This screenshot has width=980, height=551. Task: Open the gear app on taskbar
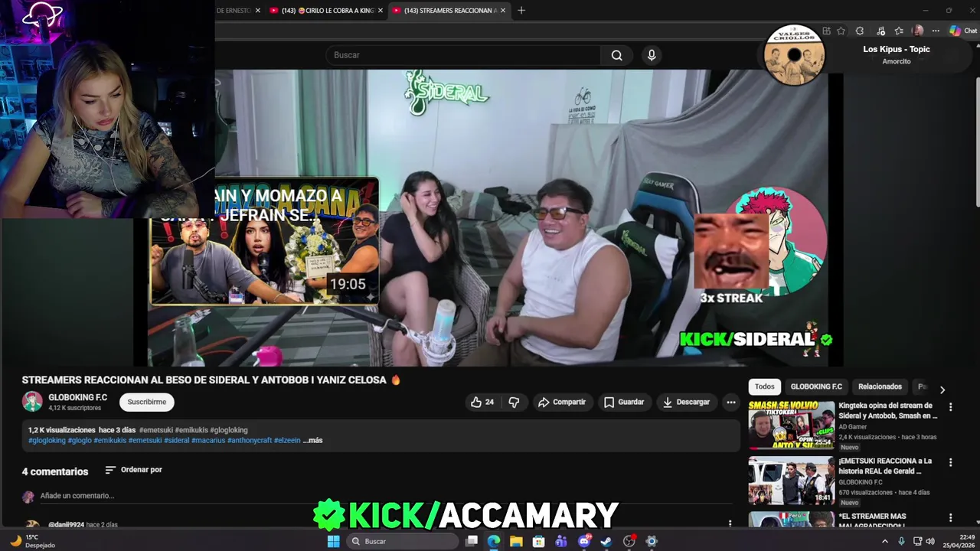(x=652, y=541)
